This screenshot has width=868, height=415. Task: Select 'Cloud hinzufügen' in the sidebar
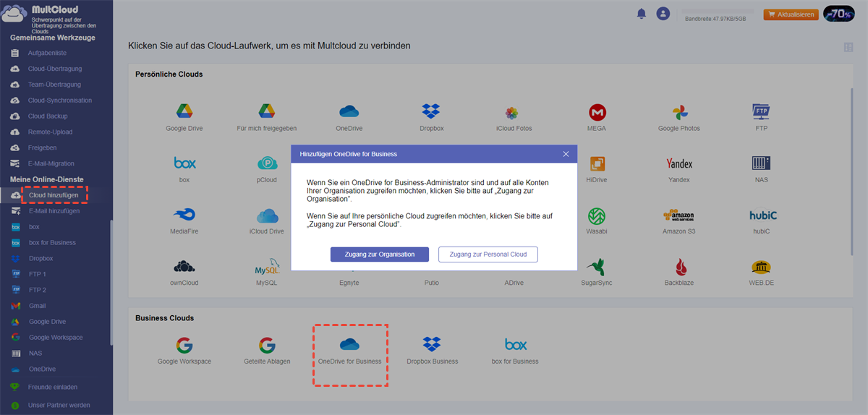pyautogui.click(x=54, y=195)
